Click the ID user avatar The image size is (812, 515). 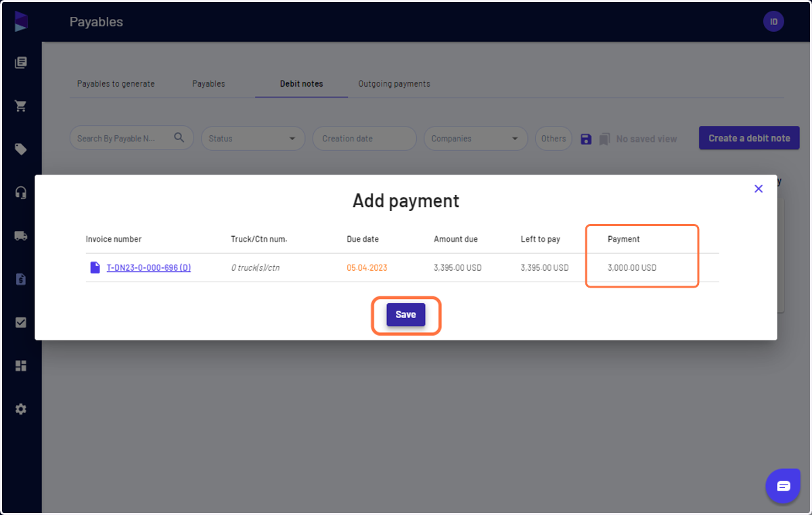[773, 22]
